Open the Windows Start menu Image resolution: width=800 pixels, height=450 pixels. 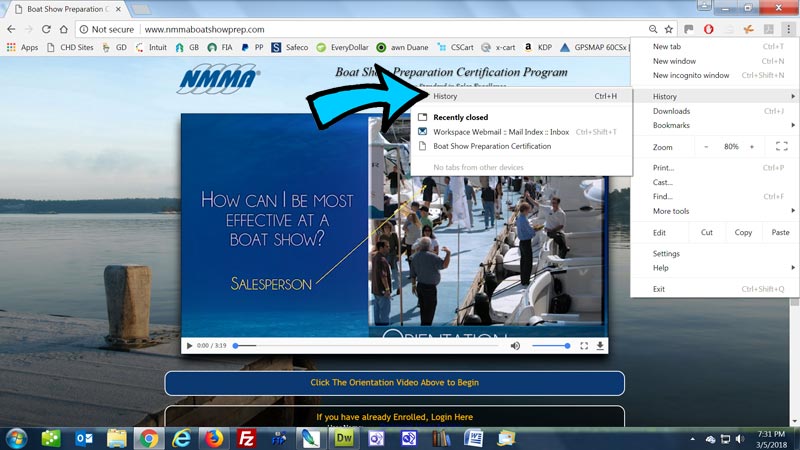pyautogui.click(x=17, y=438)
